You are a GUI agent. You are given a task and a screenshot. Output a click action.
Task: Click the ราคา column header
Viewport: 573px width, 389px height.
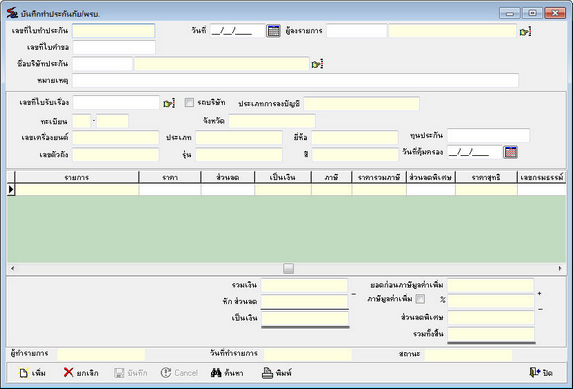coord(170,177)
